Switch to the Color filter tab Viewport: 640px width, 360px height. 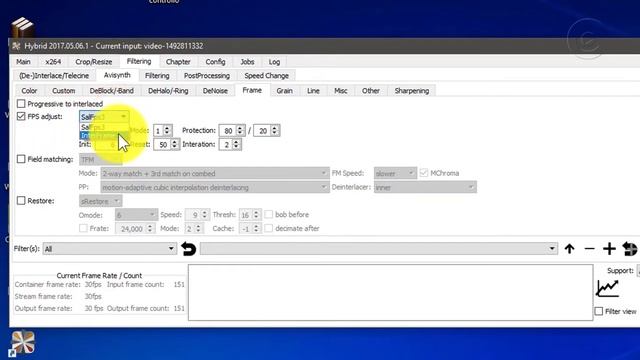point(29,91)
